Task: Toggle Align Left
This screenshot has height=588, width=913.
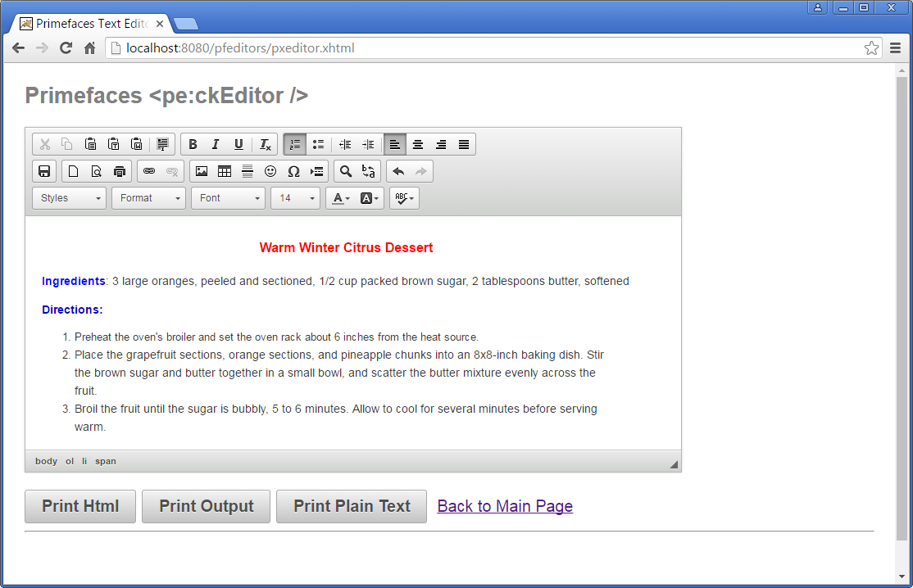Action: 395,144
